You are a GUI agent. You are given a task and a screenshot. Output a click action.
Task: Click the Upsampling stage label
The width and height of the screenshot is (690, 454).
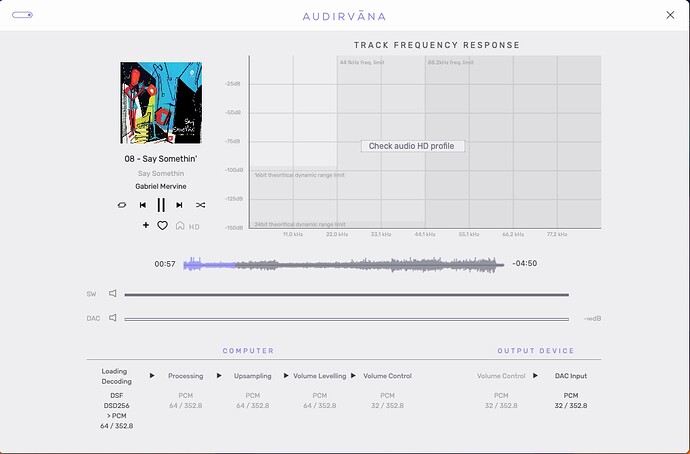(253, 376)
